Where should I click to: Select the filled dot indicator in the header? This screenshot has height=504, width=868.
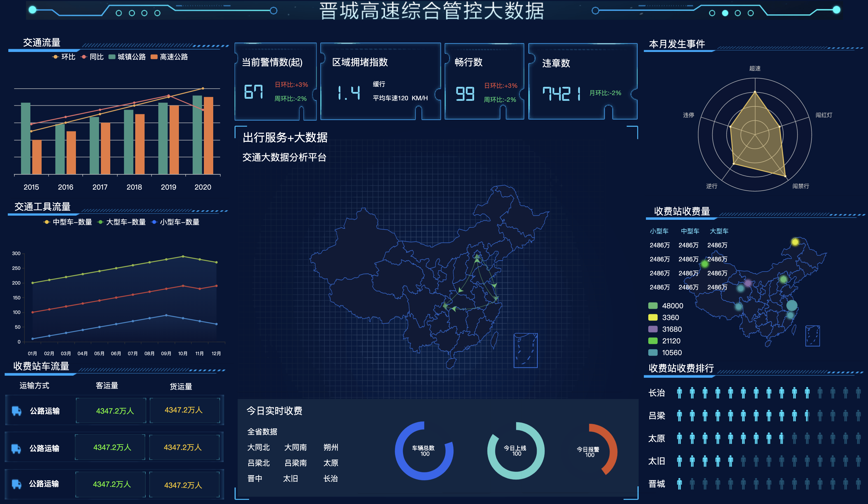tap(725, 13)
